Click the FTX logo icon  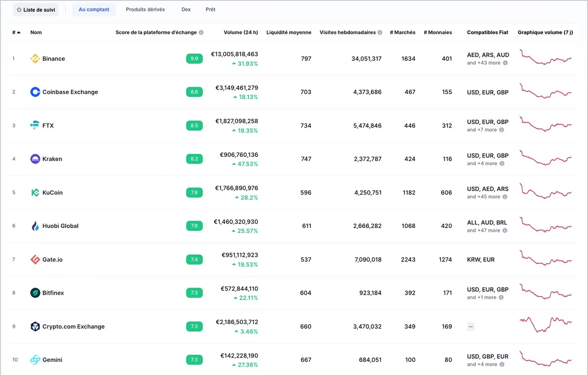(35, 125)
